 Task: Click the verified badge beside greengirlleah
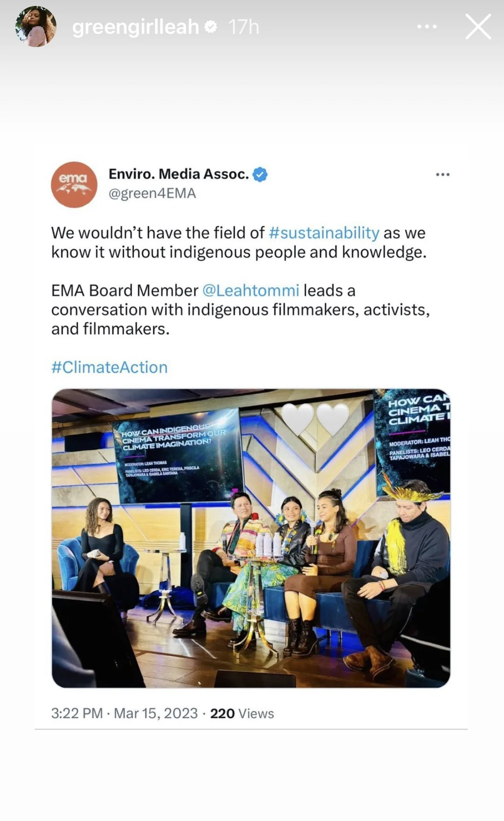coord(211,27)
